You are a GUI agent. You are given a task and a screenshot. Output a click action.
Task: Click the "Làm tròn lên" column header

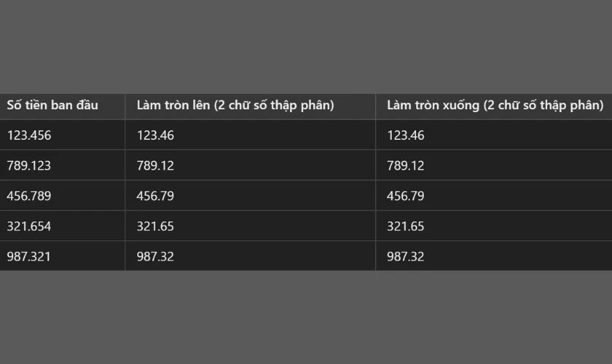(235, 106)
